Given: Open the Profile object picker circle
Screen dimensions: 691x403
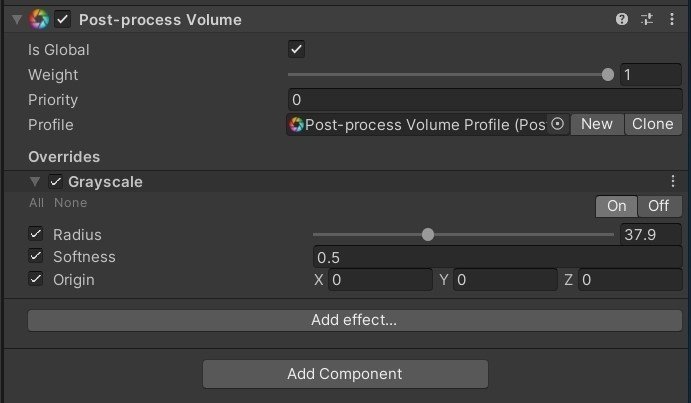Looking at the screenshot, I should [558, 124].
